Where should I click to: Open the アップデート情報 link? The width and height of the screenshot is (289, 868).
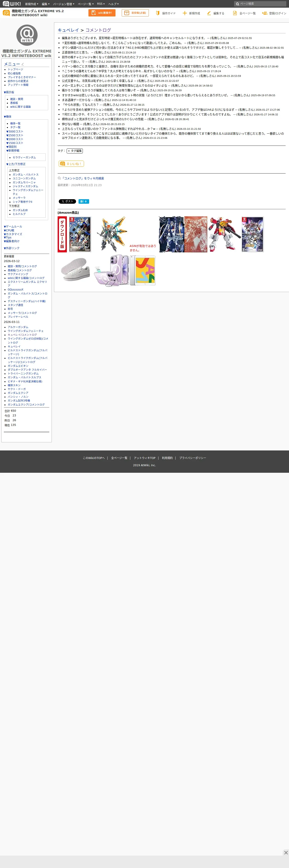18,85
